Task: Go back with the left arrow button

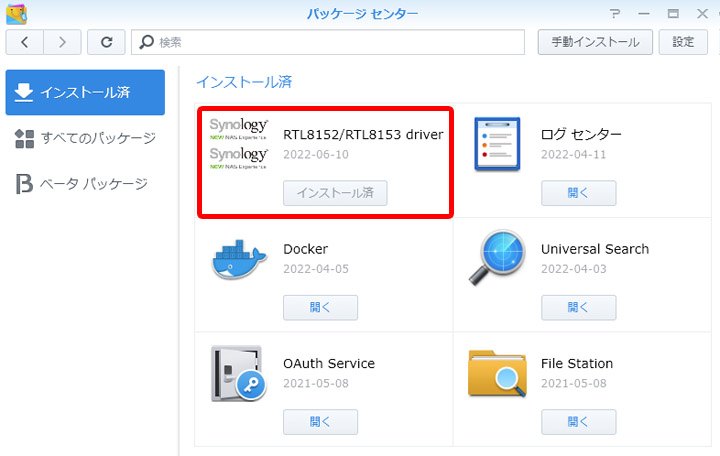Action: tap(25, 42)
